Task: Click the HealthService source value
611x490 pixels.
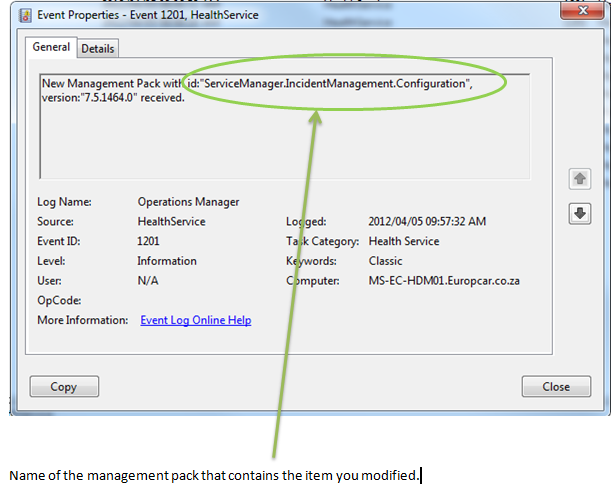Action: (171, 222)
